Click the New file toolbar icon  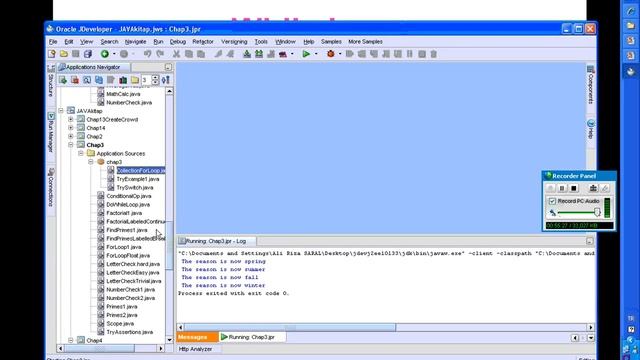click(x=51, y=54)
